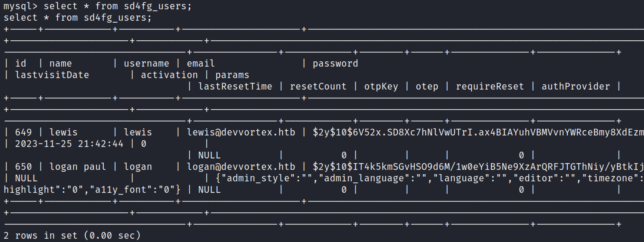Click the logan@devvortex.htb email value

click(x=241, y=167)
